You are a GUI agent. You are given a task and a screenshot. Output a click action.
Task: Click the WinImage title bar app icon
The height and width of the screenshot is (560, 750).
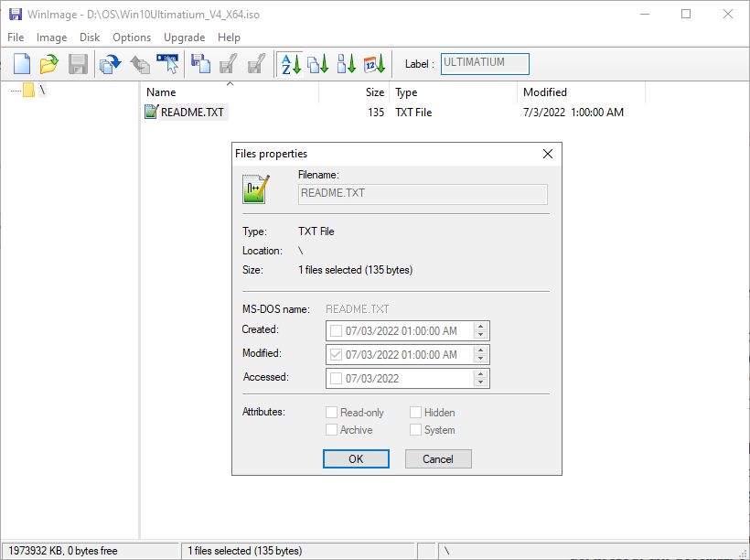click(16, 14)
